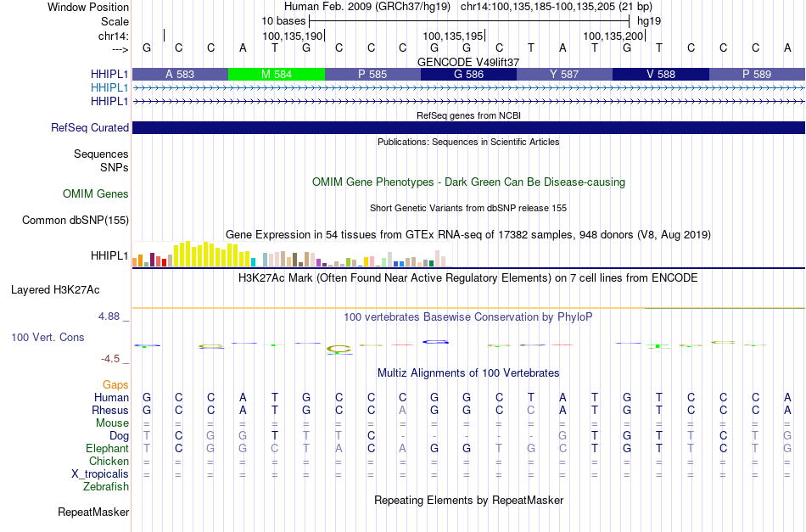Click the hg19 label beside scale bar
The width and height of the screenshot is (806, 532).
click(x=649, y=21)
